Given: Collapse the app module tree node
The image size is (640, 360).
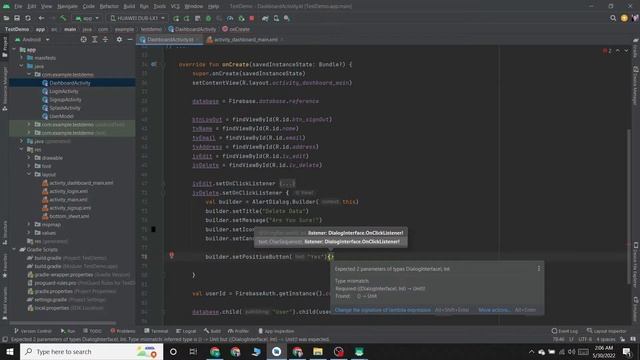Looking at the screenshot, I should tap(14, 50).
